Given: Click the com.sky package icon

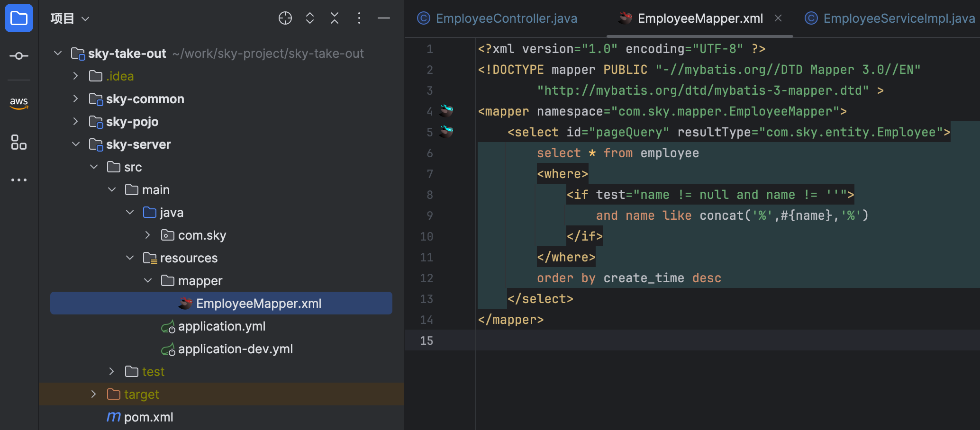Looking at the screenshot, I should (x=168, y=235).
